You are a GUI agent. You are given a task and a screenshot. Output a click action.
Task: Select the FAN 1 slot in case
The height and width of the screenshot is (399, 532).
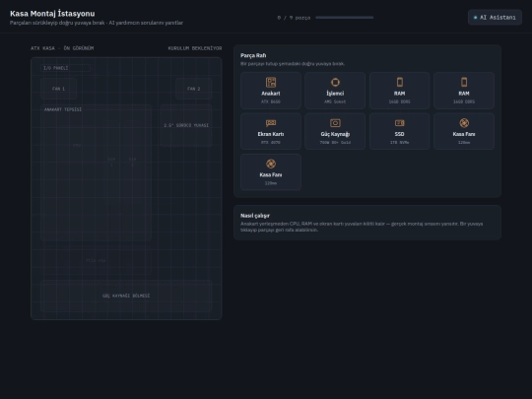(x=58, y=89)
